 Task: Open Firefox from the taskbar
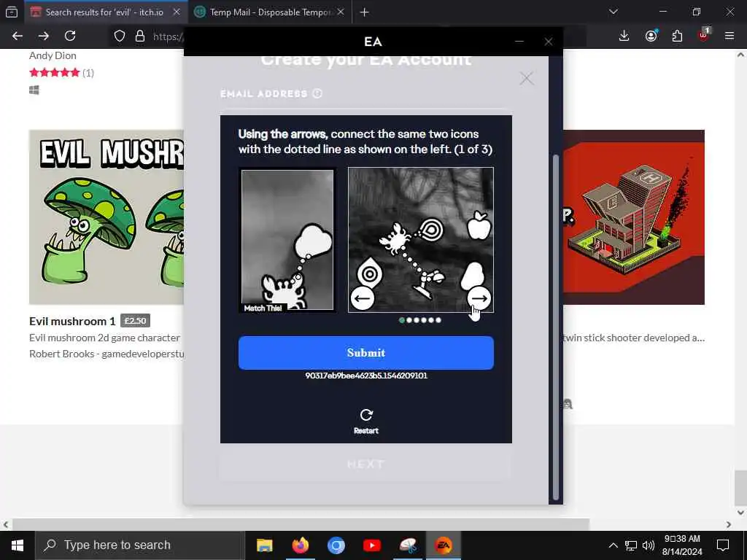[300, 545]
